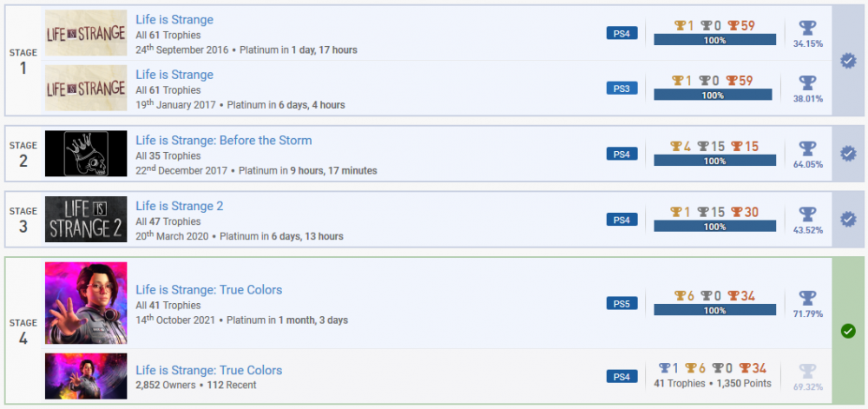Click the Stage 2 verified checkmark badge
This screenshot has width=868, height=409.
pyautogui.click(x=849, y=154)
